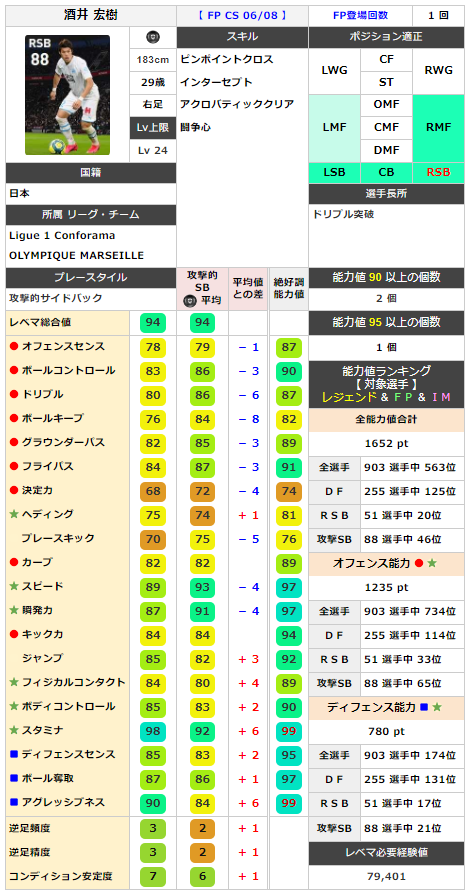Select the 79,401 experience value
This screenshot has height=893, width=471.
pyautogui.click(x=387, y=876)
